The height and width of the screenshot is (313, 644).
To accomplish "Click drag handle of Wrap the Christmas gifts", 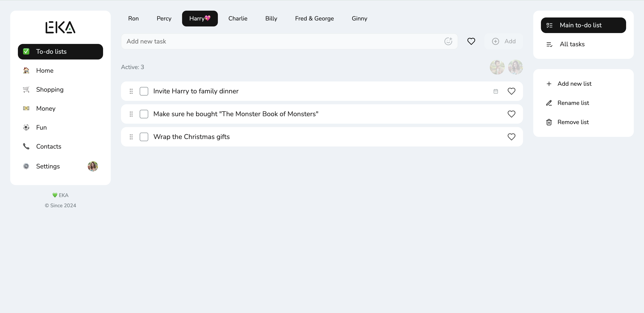I will pos(131,137).
